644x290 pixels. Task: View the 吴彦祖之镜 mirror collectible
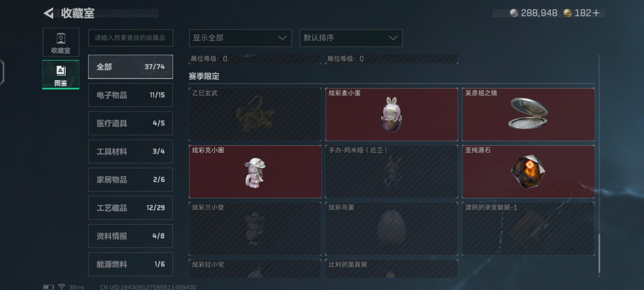tap(528, 114)
